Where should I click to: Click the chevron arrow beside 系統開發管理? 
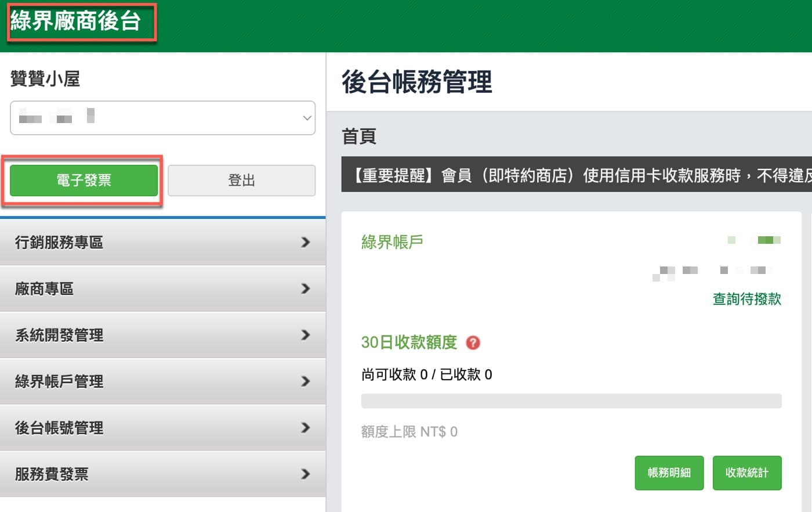pos(306,335)
